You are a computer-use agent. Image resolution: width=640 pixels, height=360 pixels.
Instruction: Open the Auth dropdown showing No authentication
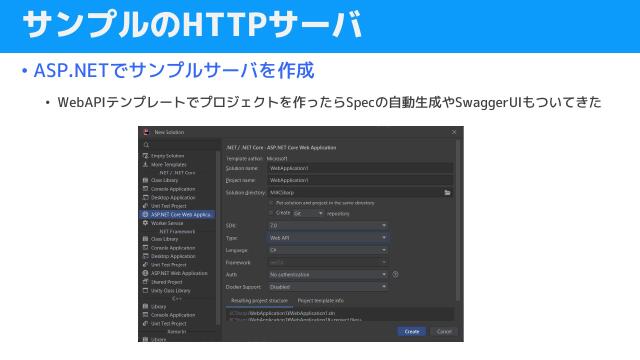328,275
